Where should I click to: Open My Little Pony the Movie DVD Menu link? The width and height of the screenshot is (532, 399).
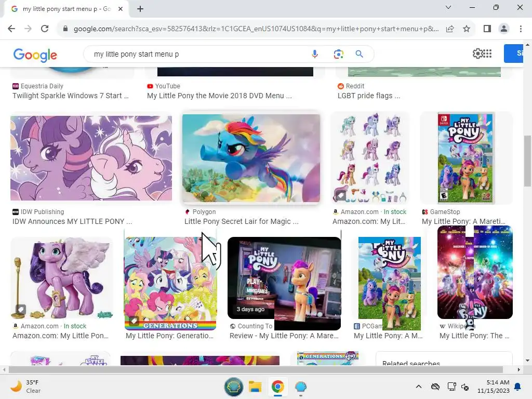(219, 96)
